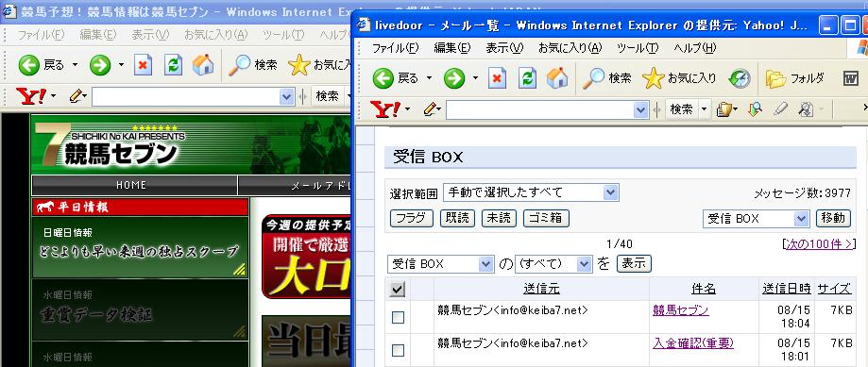
Task: Click Stop icon in livedoor mail window
Action: click(x=497, y=78)
